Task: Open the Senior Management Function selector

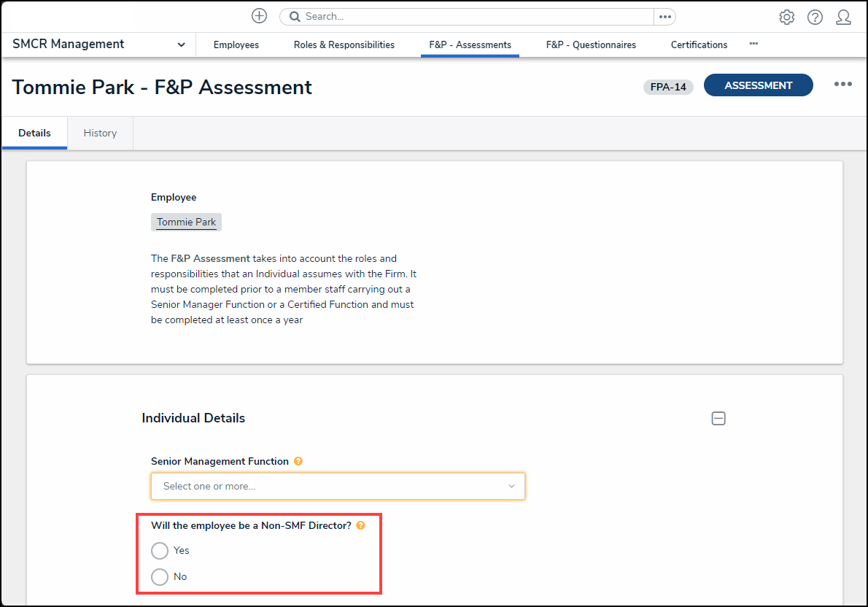Action: (x=338, y=486)
